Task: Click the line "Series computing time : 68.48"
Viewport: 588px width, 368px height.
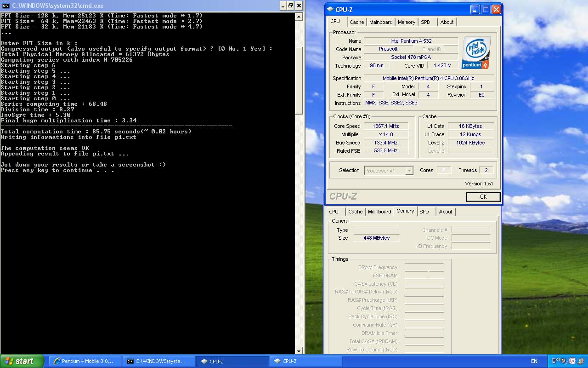Action: (x=54, y=104)
